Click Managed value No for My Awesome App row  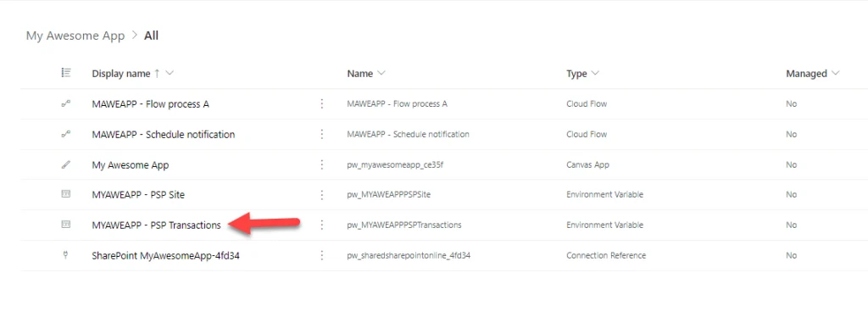coord(791,165)
